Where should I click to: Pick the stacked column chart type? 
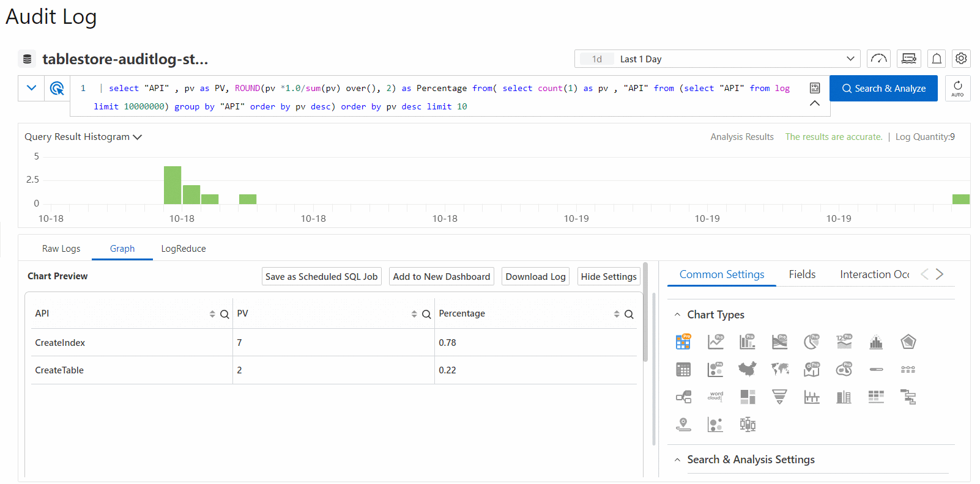844,397
